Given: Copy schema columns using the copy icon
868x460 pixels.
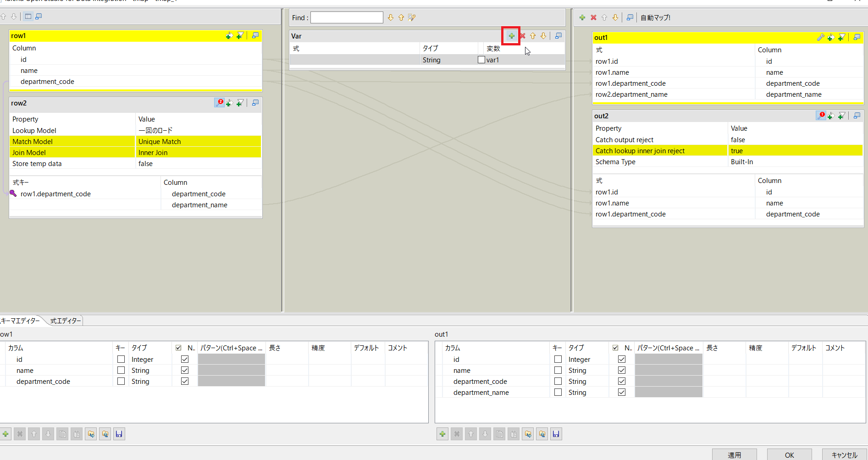Looking at the screenshot, I should (62, 434).
